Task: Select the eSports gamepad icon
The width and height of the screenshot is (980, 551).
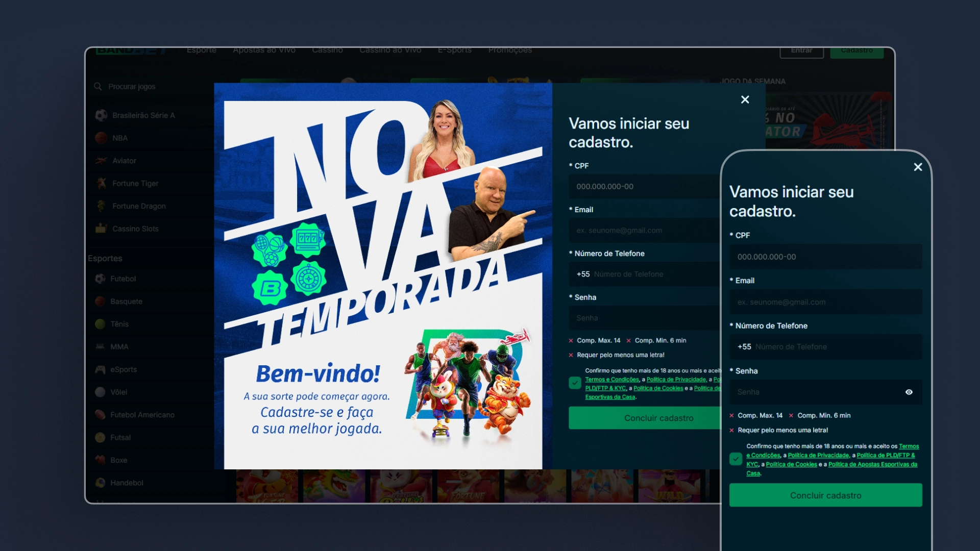Action: click(101, 369)
